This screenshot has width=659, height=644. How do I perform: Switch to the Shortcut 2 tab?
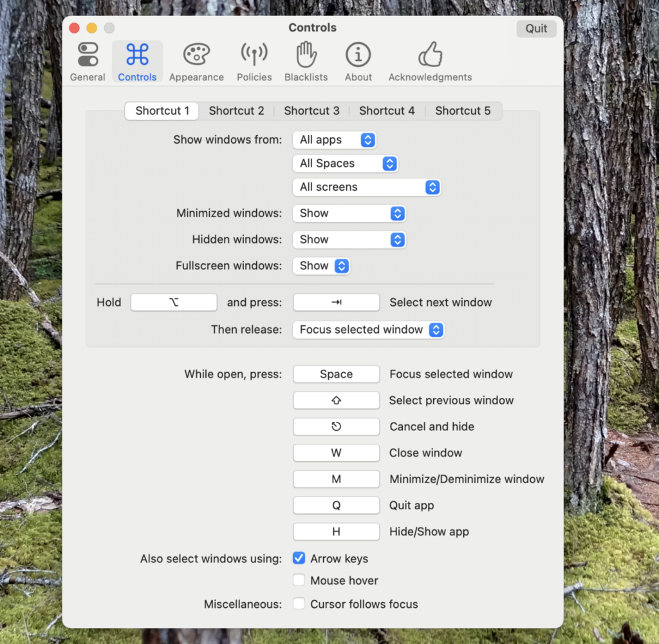[236, 111]
